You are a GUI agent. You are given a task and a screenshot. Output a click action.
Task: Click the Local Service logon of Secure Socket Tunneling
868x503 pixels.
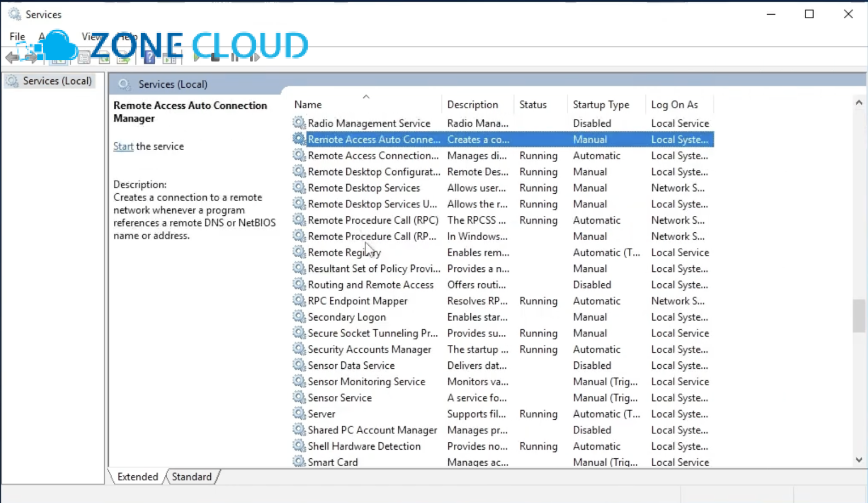(680, 333)
